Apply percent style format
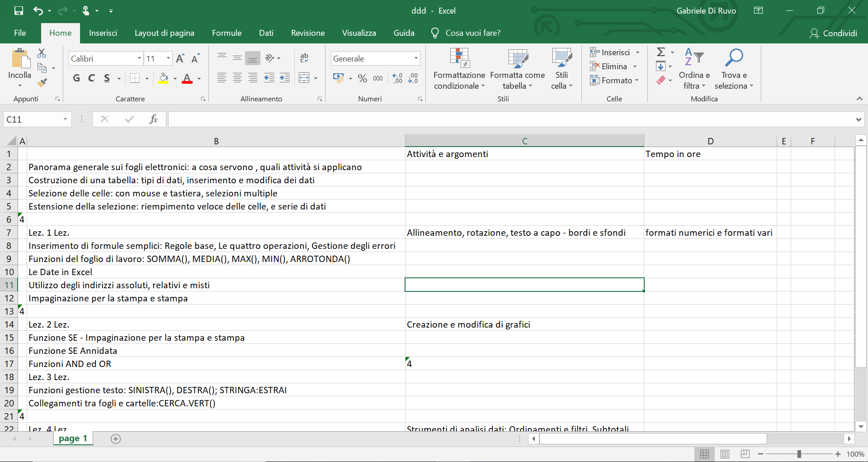 [x=363, y=78]
